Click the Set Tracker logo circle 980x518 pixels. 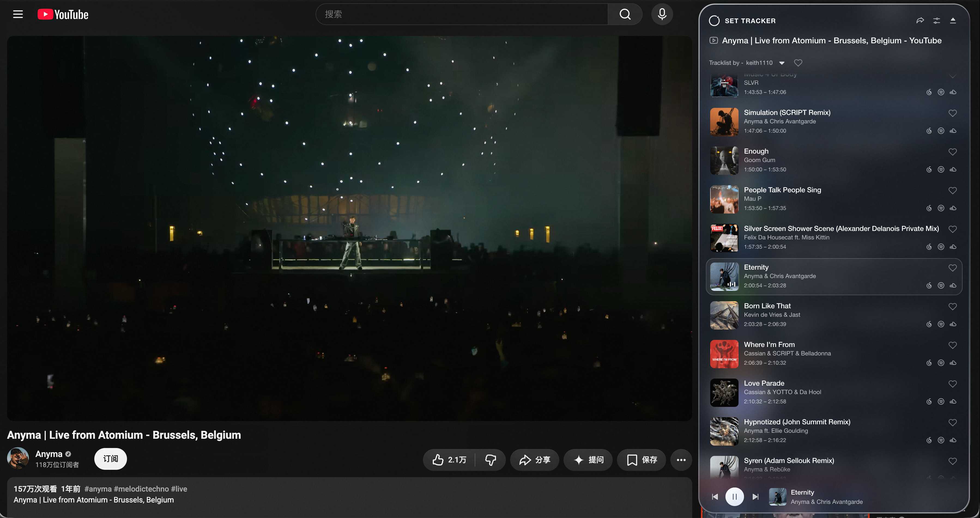(714, 20)
